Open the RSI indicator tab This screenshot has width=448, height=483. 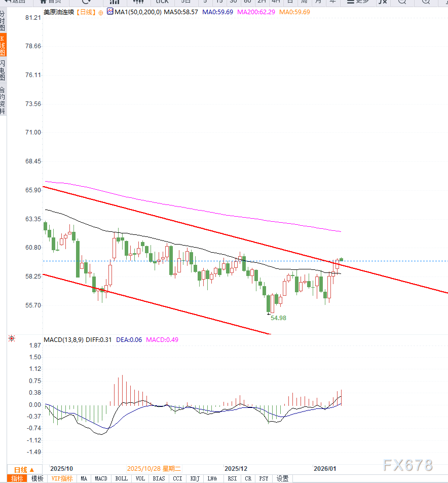click(x=232, y=478)
